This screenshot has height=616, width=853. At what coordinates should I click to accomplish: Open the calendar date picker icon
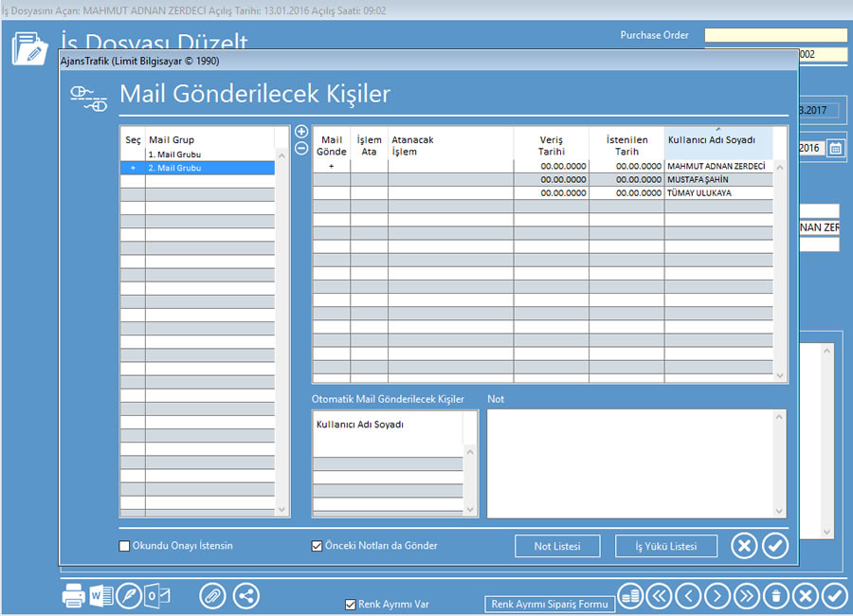tap(835, 149)
